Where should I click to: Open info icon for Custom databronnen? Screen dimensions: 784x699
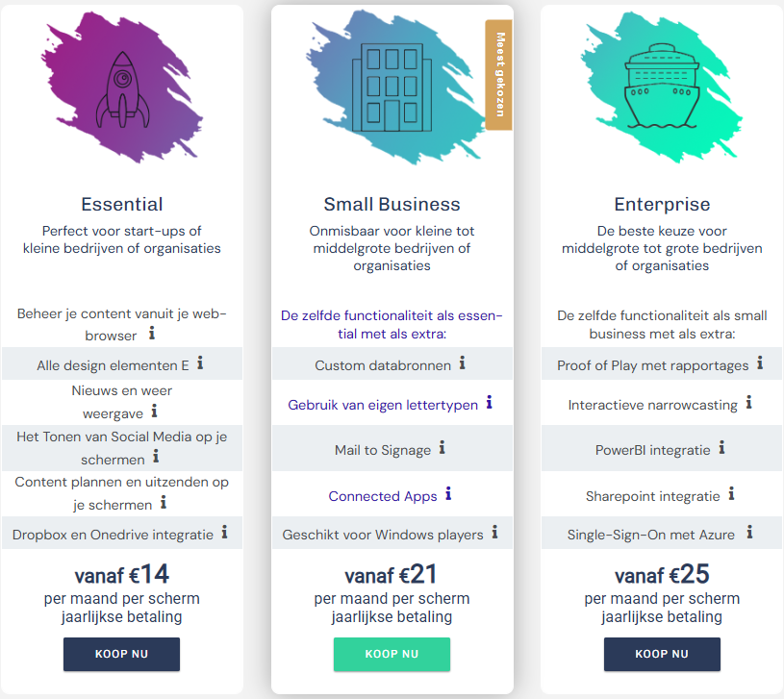[x=462, y=362]
